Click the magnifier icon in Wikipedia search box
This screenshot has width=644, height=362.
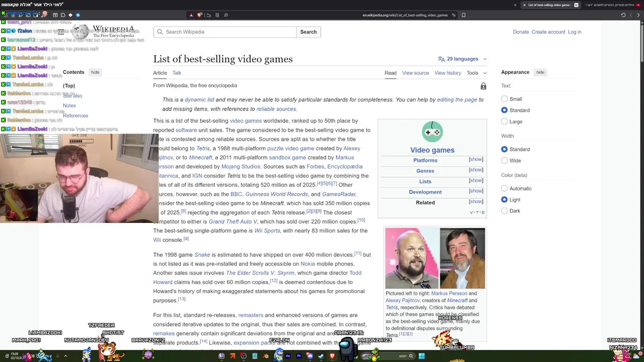pos(160,32)
